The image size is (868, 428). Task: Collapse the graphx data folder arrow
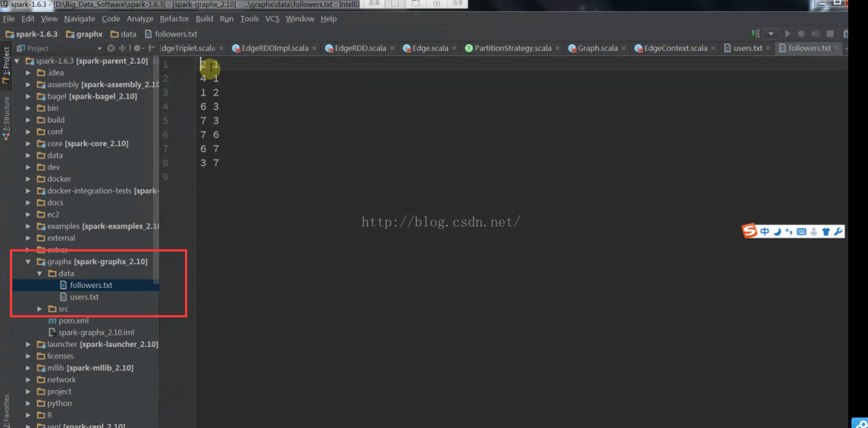click(x=40, y=273)
